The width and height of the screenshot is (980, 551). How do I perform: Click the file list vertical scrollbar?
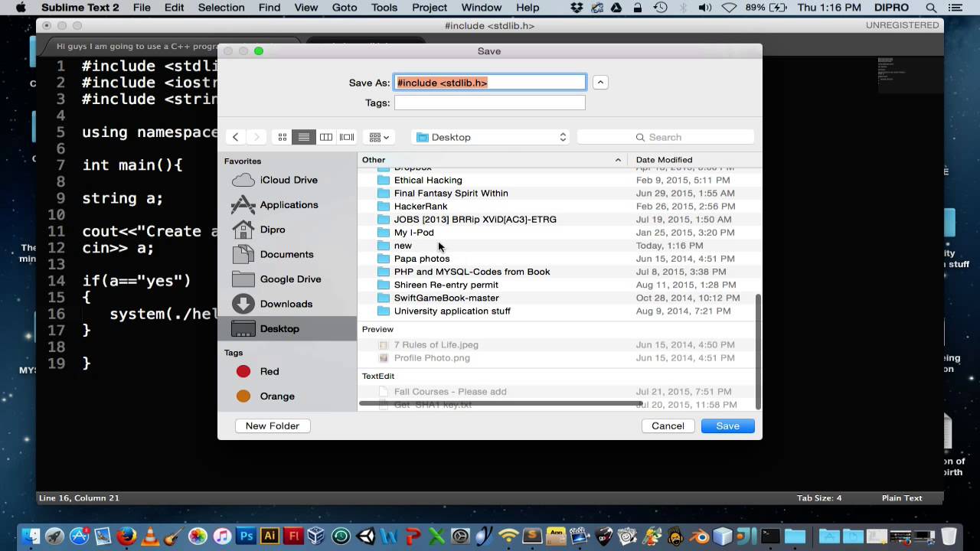pyautogui.click(x=758, y=350)
